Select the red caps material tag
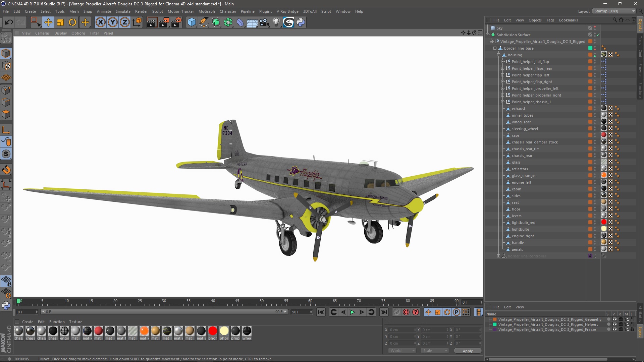This screenshot has height=362, width=644. click(604, 135)
